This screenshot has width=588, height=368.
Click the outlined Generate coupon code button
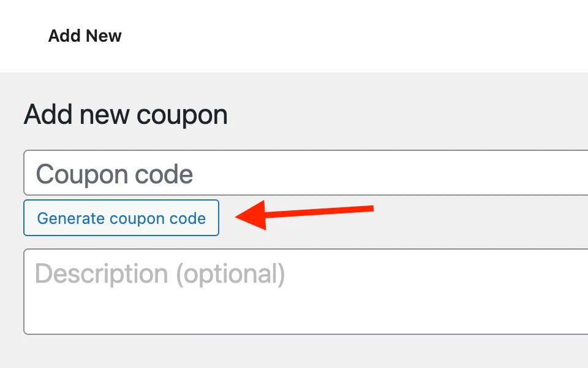click(x=121, y=218)
